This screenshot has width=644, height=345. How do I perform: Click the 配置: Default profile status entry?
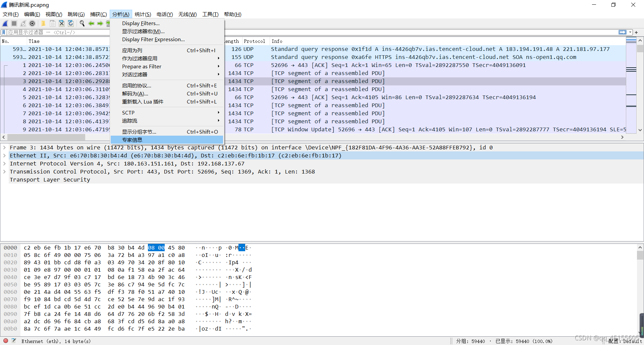click(x=625, y=341)
